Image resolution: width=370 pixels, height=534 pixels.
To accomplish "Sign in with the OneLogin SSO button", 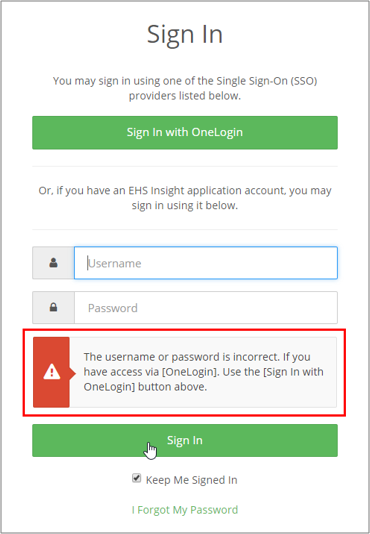I will (185, 132).
